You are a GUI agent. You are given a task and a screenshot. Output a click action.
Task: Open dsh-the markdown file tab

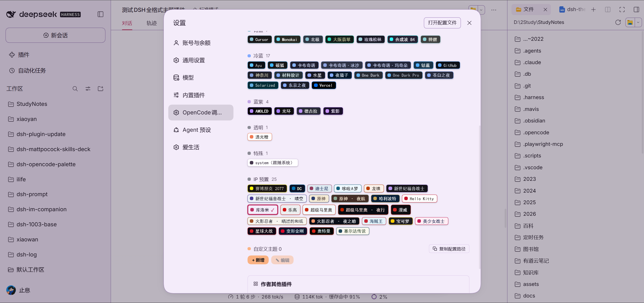(572, 10)
